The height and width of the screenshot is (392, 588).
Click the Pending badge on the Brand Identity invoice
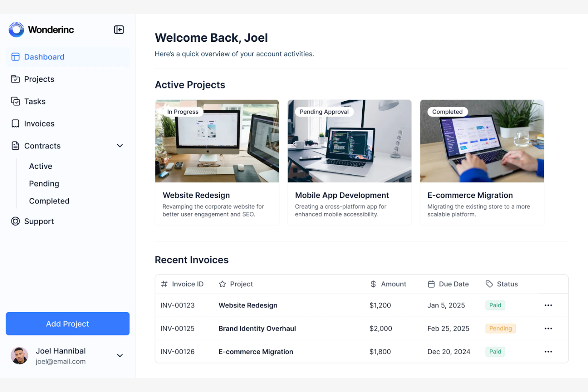pos(500,328)
